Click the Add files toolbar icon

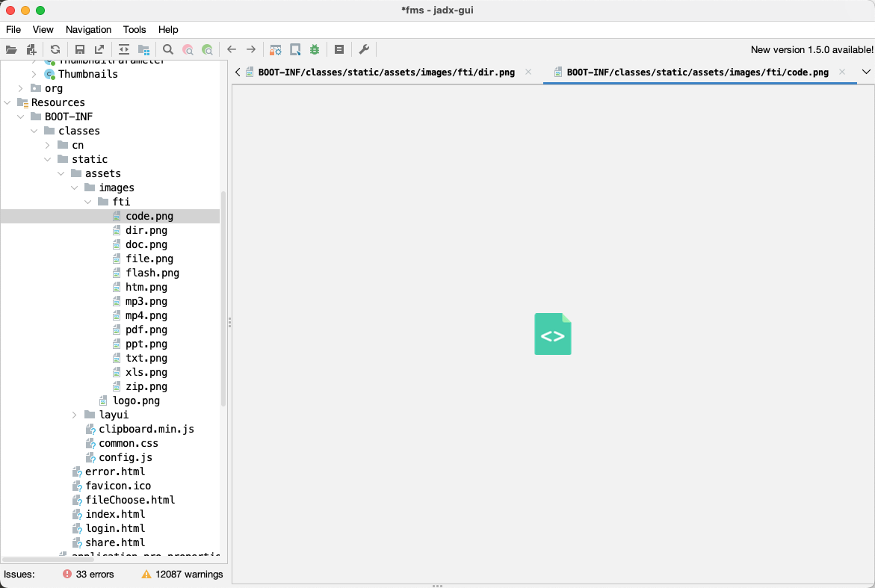click(x=31, y=49)
